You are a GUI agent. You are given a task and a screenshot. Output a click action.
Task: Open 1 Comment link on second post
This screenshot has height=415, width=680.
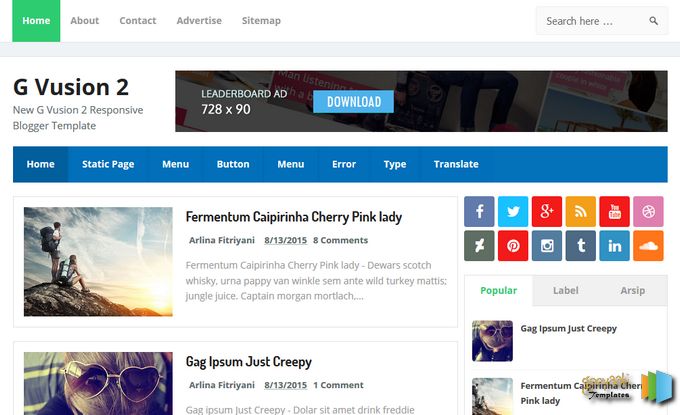[338, 385]
